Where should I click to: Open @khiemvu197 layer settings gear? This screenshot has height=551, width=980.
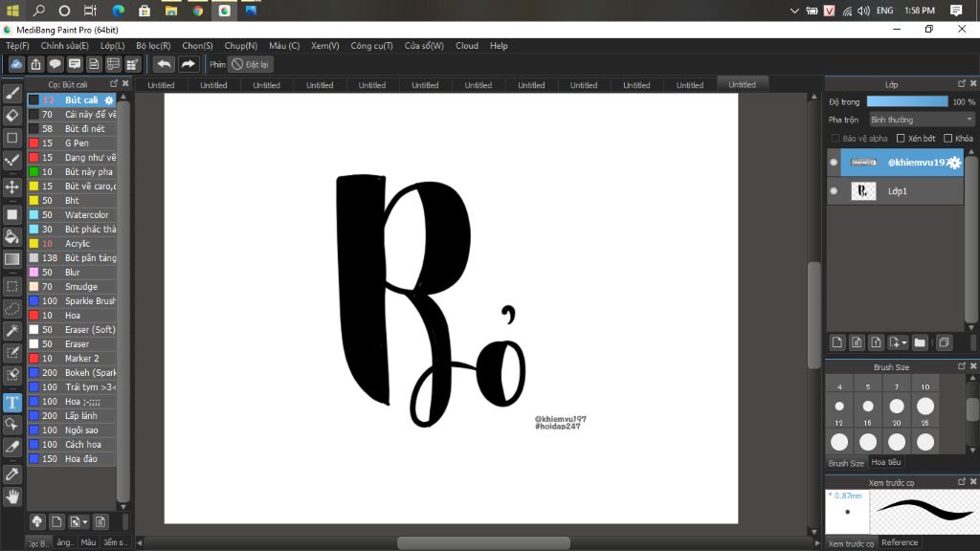pyautogui.click(x=954, y=163)
